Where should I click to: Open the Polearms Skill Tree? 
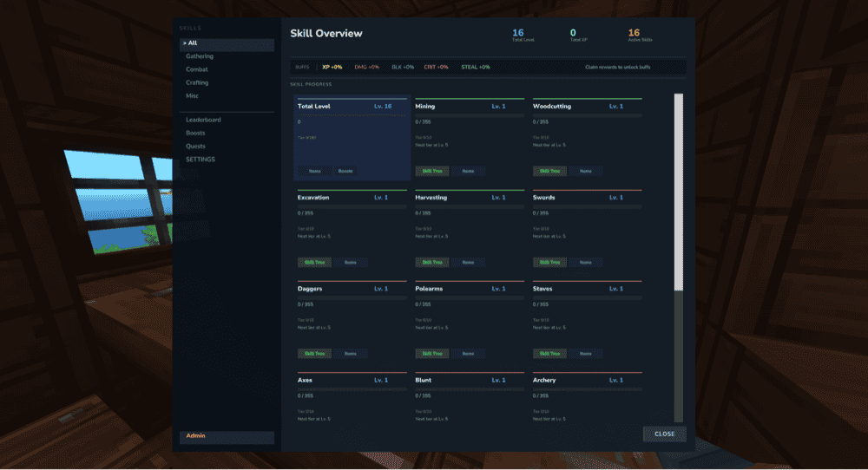(x=431, y=354)
